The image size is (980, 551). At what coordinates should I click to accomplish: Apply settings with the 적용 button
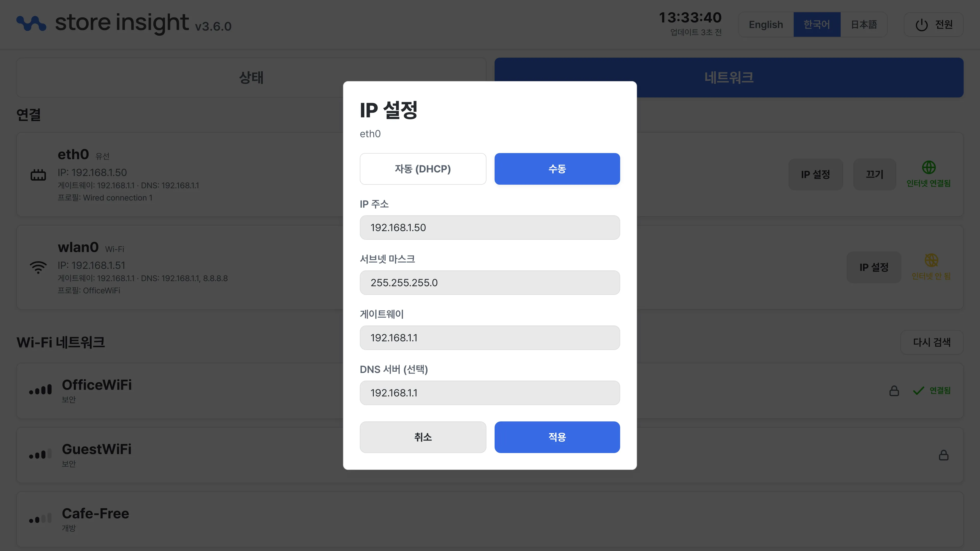click(x=557, y=437)
